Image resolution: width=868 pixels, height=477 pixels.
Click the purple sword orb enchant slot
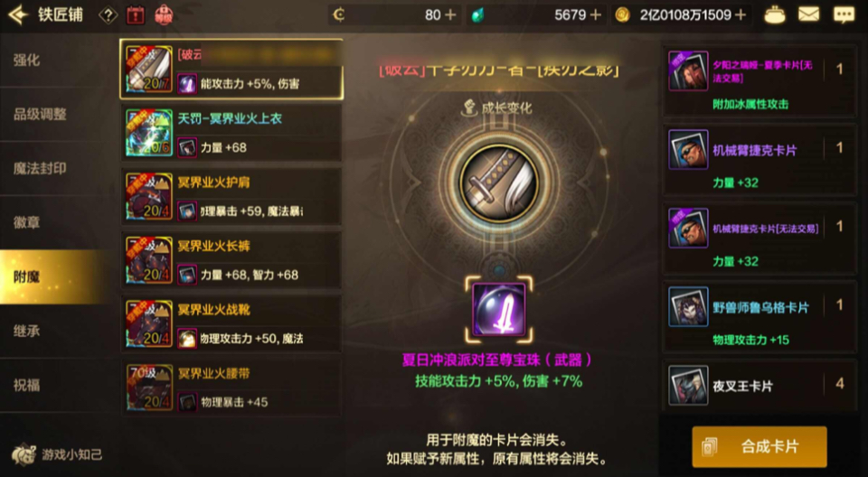click(x=499, y=309)
